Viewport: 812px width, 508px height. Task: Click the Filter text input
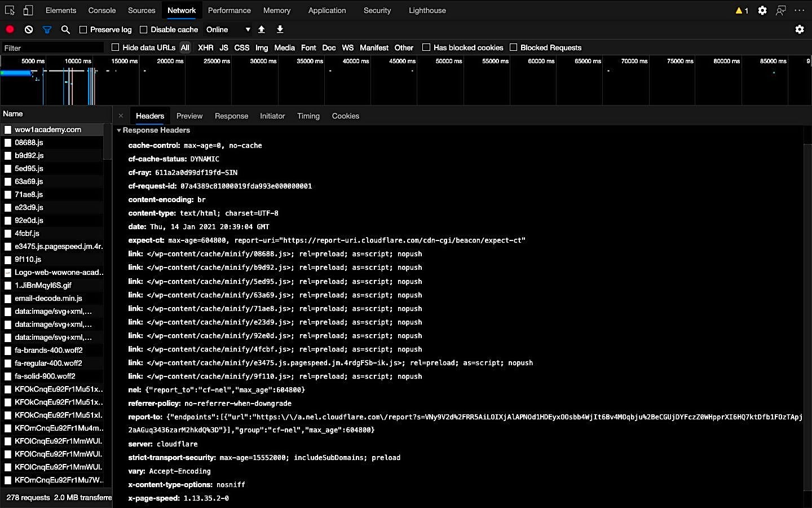(x=52, y=48)
